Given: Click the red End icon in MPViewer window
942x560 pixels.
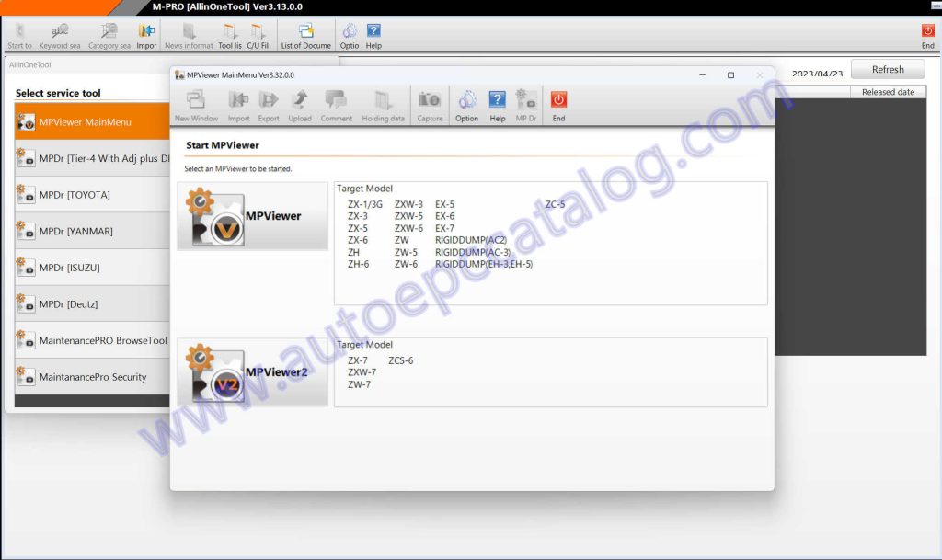Looking at the screenshot, I should coord(558,103).
